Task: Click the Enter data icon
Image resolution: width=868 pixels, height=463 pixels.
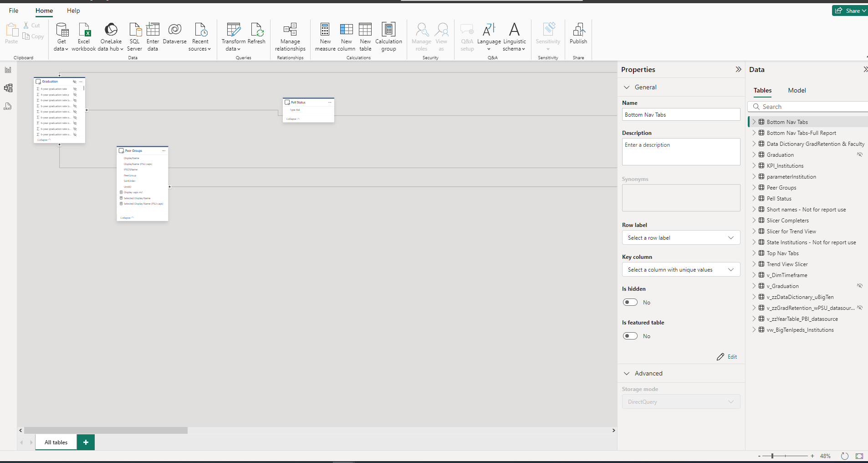Action: click(153, 30)
